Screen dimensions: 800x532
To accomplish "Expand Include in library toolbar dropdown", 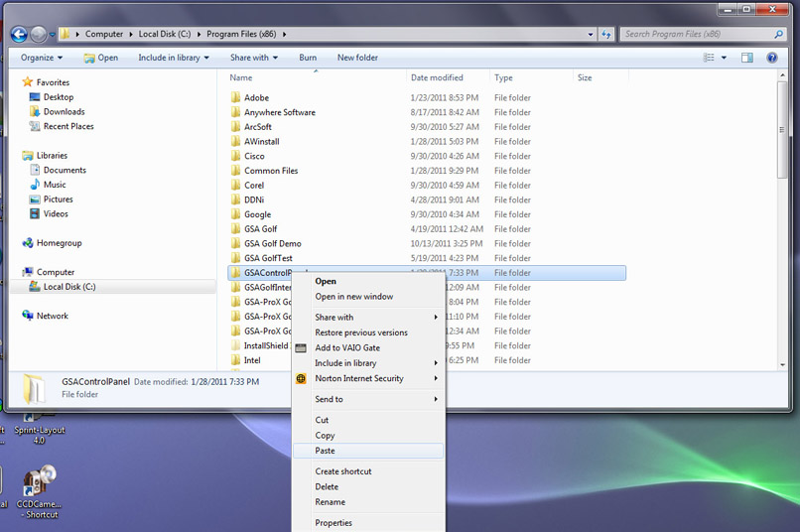I will 174,58.
